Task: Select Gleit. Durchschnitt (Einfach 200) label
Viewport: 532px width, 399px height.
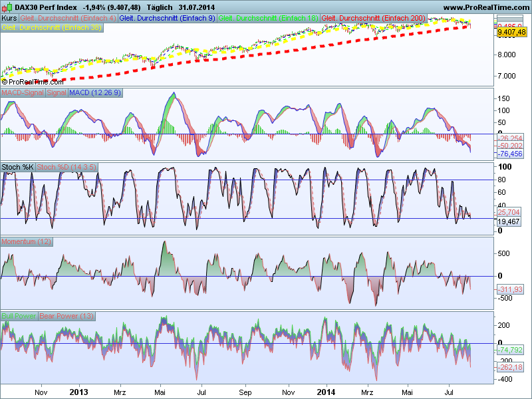Action: tap(374, 18)
